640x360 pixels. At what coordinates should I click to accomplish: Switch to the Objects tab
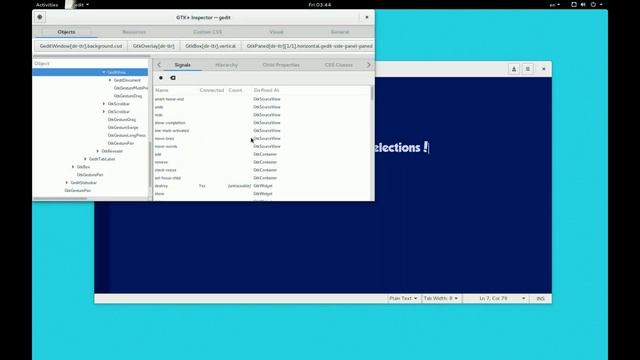(x=66, y=32)
